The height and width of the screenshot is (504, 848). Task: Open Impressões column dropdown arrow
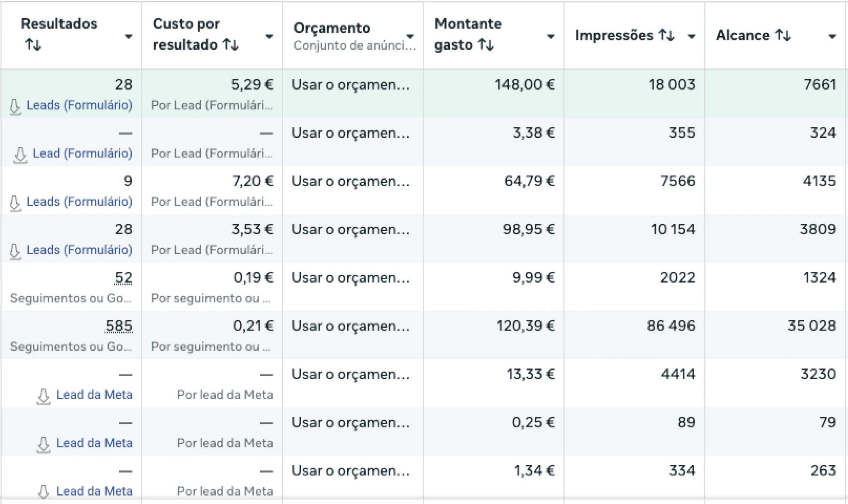tap(691, 36)
